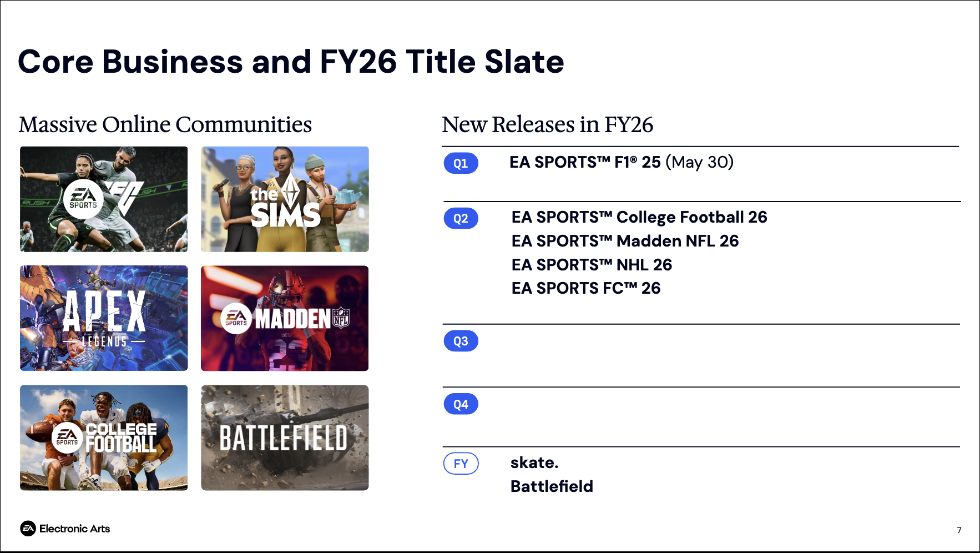Select The Sims game image
The image size is (980, 553).
(285, 199)
